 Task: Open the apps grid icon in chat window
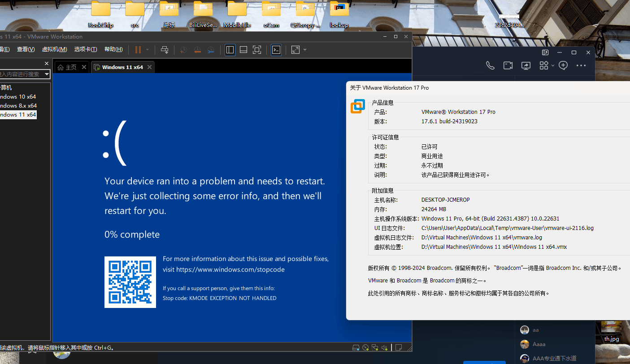point(544,65)
